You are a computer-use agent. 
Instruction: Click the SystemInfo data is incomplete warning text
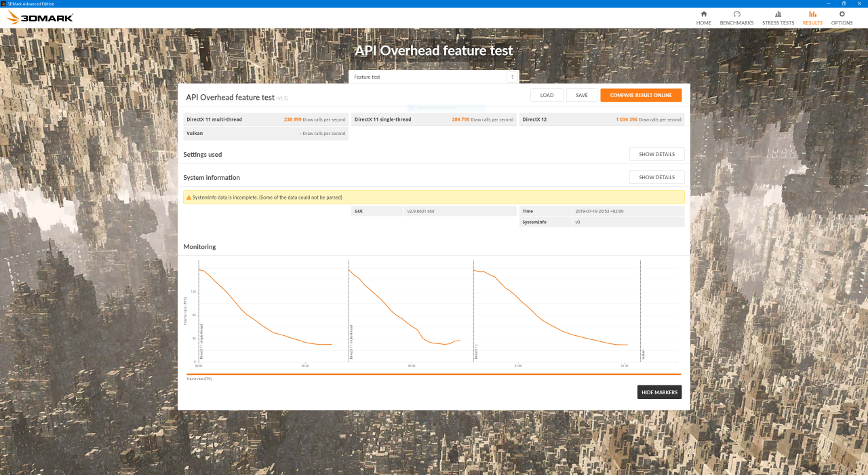pos(268,197)
